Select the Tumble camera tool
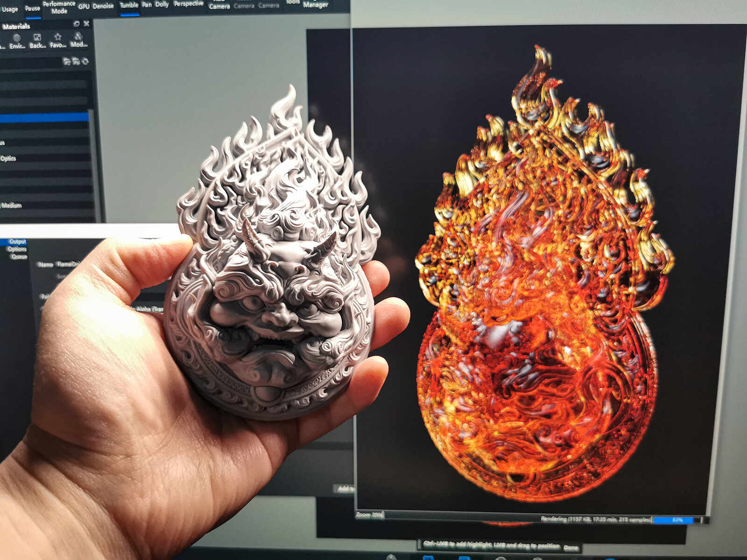Image resolution: width=747 pixels, height=560 pixels. pos(129,6)
